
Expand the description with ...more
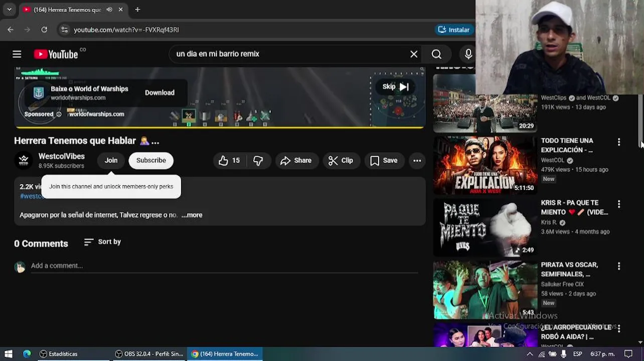(x=192, y=215)
